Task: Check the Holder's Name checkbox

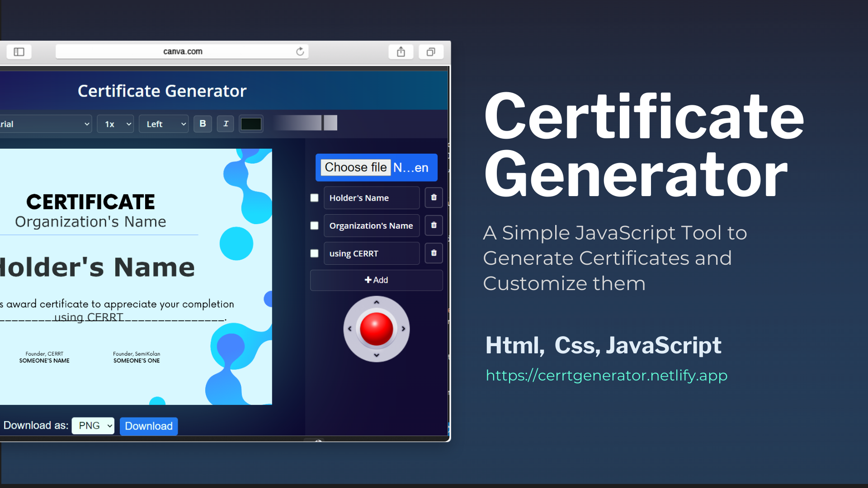Action: point(314,198)
